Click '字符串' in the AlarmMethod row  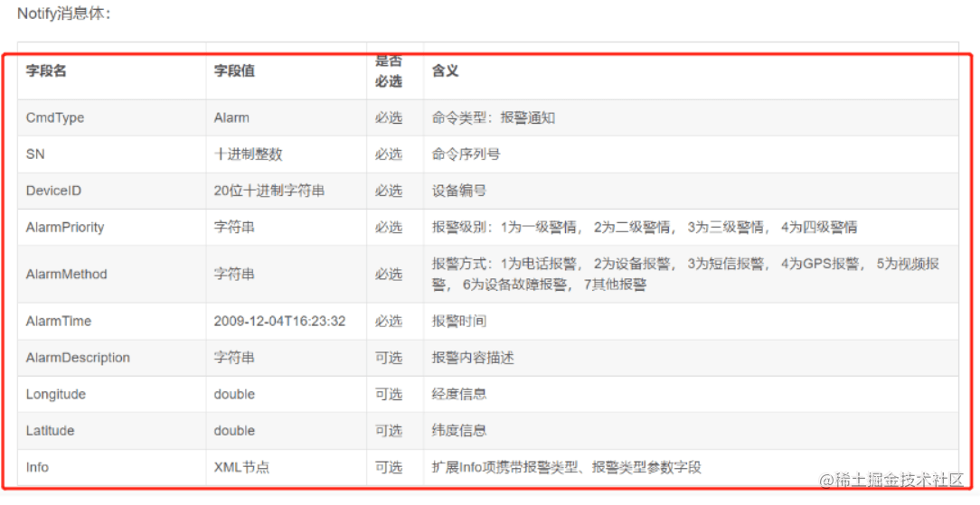coord(234,274)
